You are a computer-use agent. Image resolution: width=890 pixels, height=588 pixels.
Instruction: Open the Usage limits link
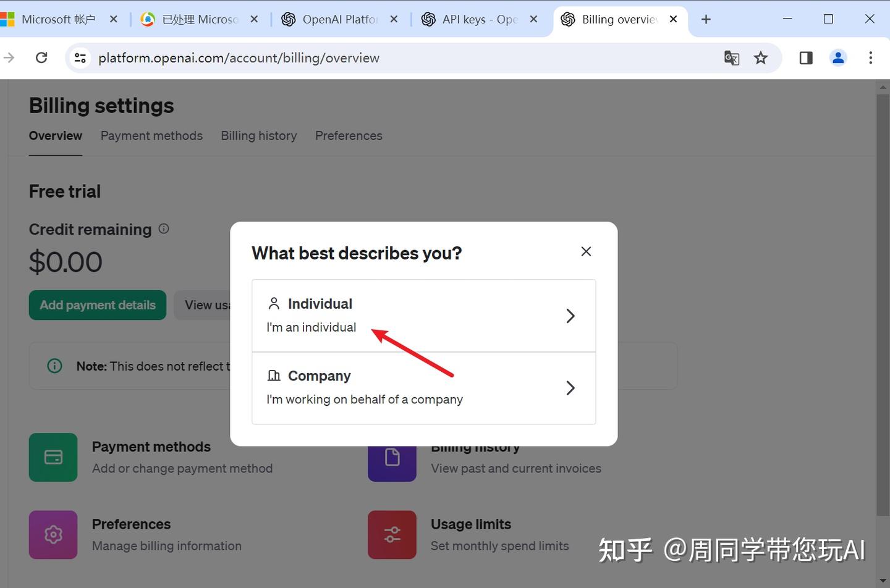pyautogui.click(x=471, y=524)
